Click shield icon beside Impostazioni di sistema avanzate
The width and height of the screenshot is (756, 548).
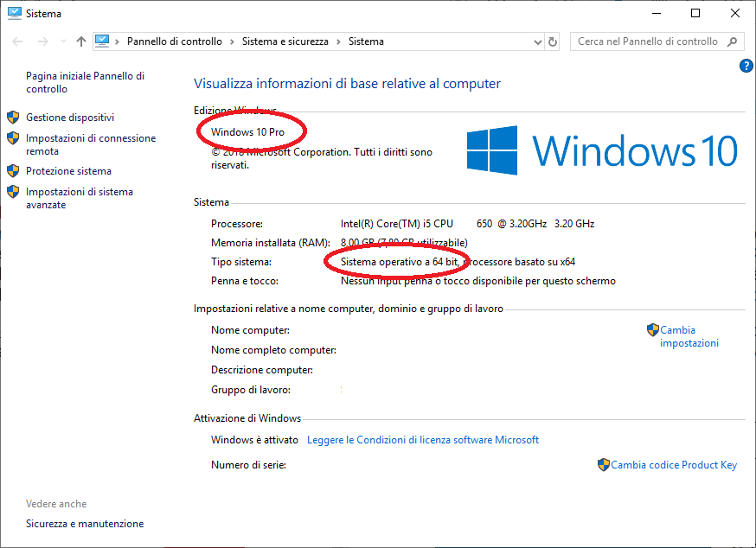(x=13, y=192)
